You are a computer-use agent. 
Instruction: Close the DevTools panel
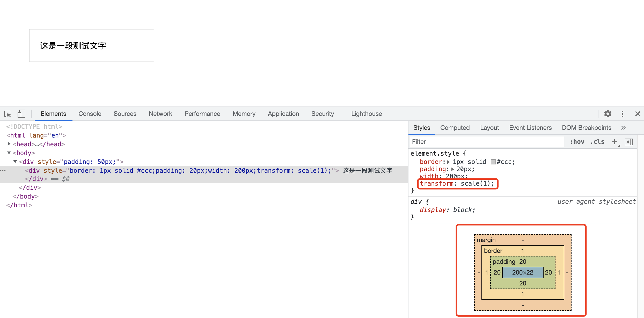(638, 114)
